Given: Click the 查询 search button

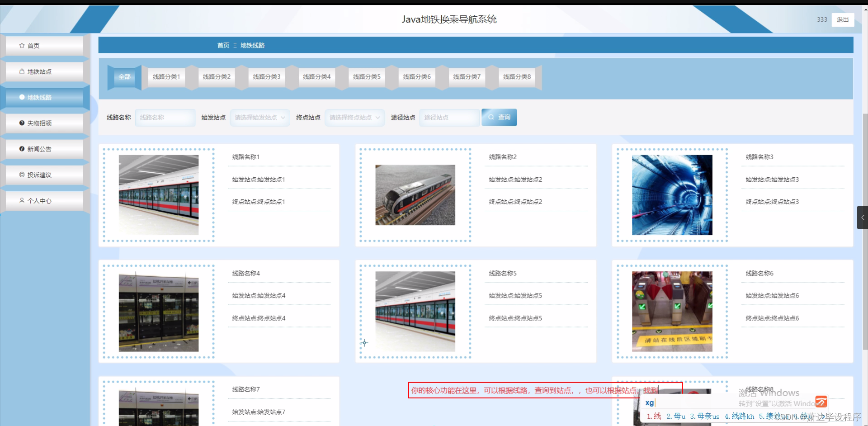Looking at the screenshot, I should [499, 117].
